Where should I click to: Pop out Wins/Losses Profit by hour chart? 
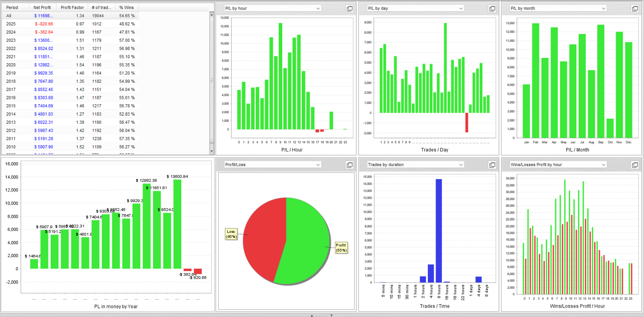coord(635,165)
